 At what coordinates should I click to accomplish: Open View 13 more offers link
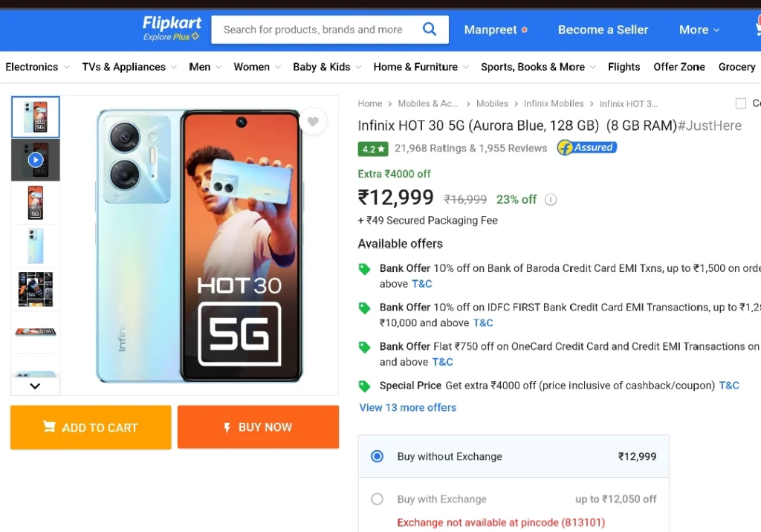tap(408, 408)
